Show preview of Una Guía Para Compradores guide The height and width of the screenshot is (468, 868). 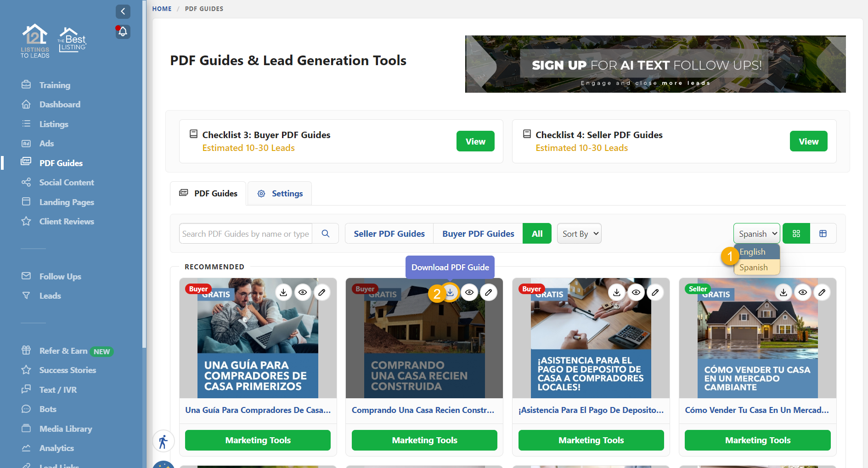[x=303, y=292]
